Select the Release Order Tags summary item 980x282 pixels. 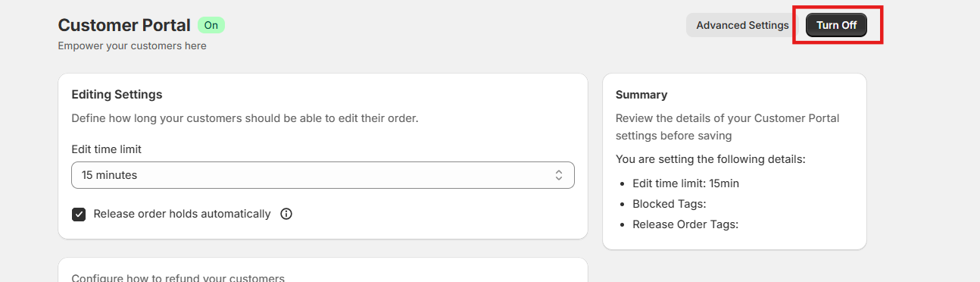(x=685, y=224)
